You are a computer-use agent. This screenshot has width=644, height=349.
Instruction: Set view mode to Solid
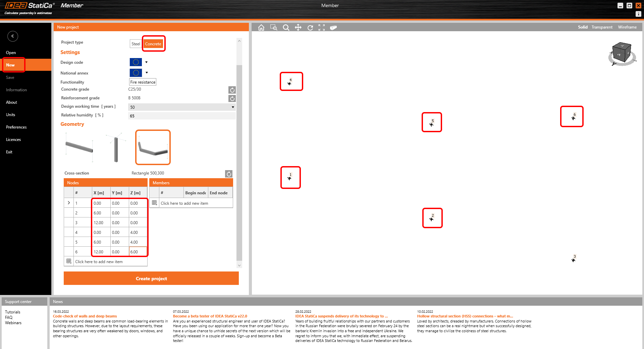tap(583, 27)
